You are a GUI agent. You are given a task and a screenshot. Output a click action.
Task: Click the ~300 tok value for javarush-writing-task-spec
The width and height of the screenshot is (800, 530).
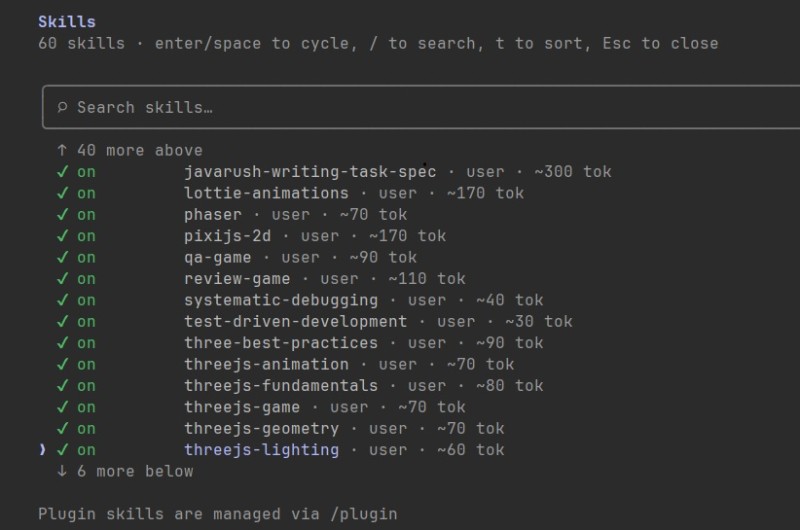click(x=573, y=172)
